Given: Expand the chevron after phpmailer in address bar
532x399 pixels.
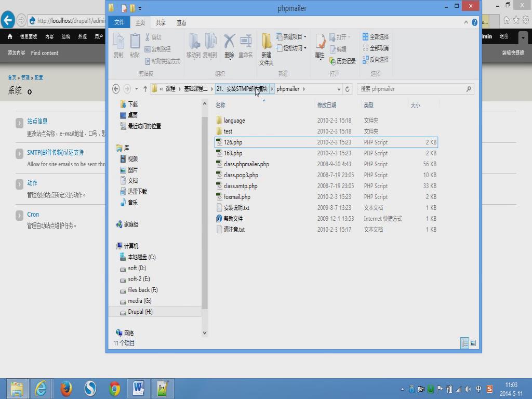Looking at the screenshot, I should [304, 89].
